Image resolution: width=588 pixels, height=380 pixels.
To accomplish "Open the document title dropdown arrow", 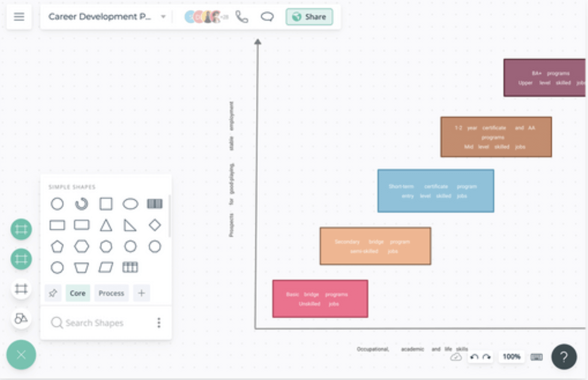I will [163, 16].
